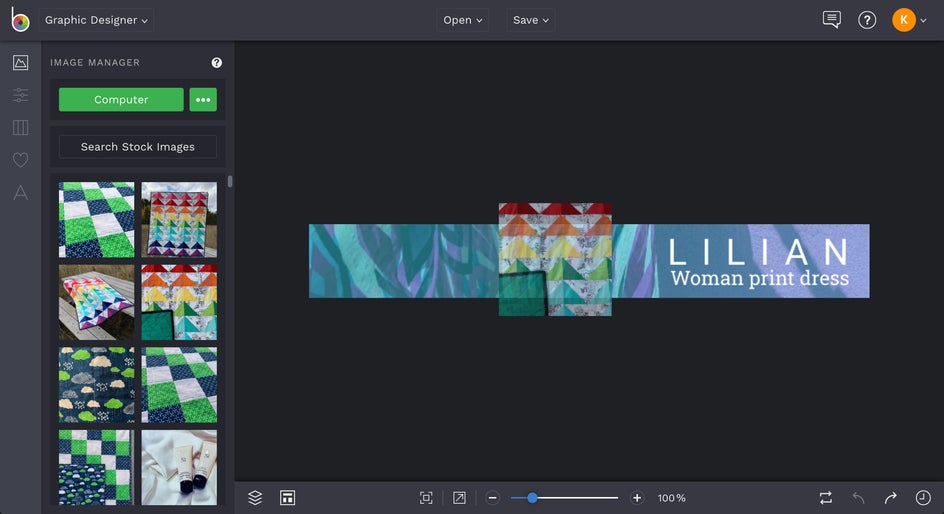Select the LILIAN heading text on canvas
This screenshot has width=944, height=514.
tap(759, 252)
